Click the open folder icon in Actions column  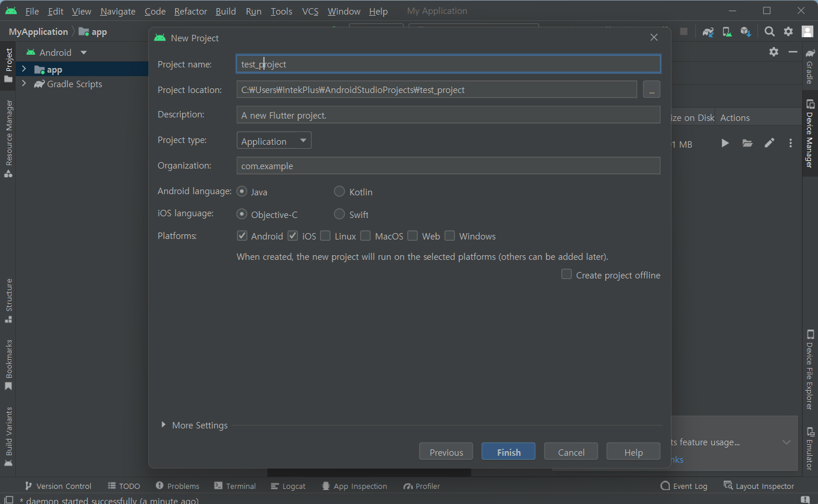coord(748,143)
